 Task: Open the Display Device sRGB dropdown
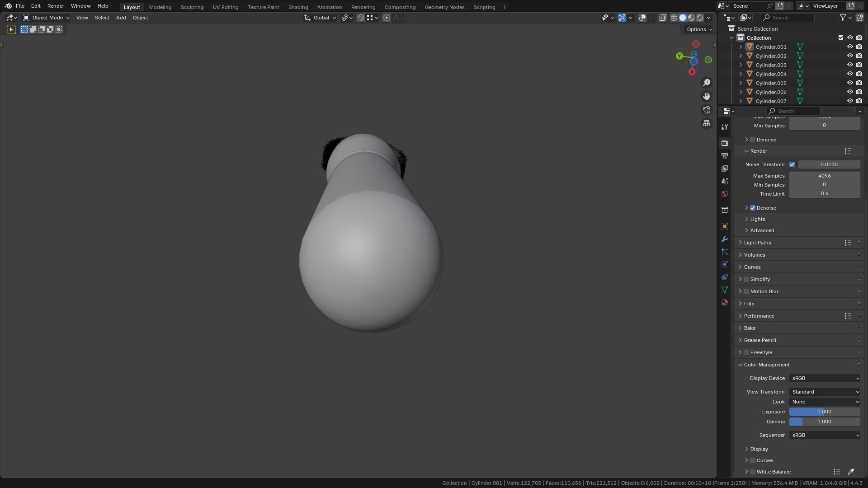point(825,378)
